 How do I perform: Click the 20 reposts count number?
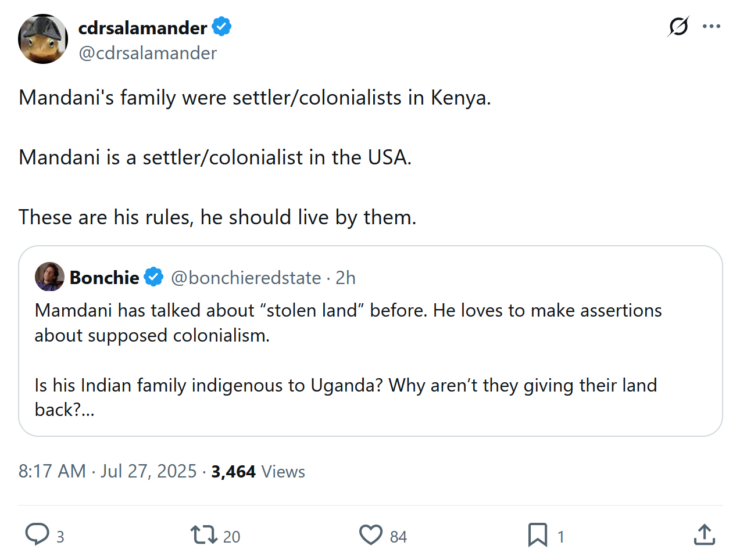231,537
